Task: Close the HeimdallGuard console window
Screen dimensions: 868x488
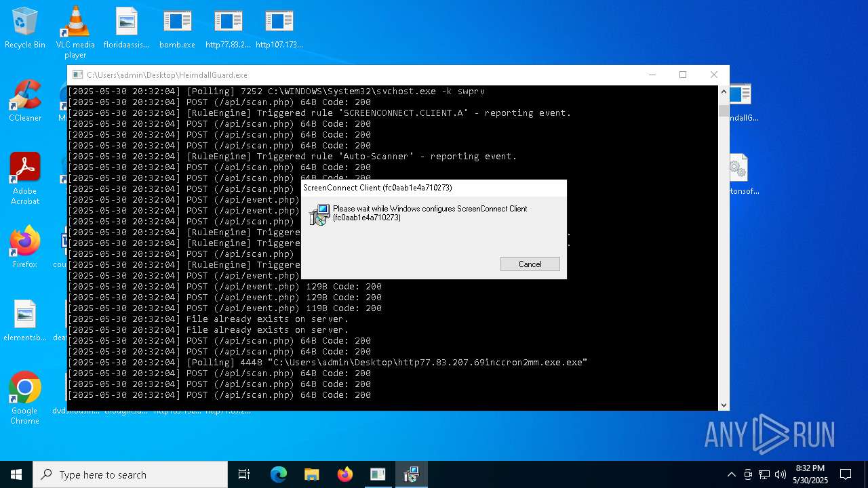Action: (713, 75)
